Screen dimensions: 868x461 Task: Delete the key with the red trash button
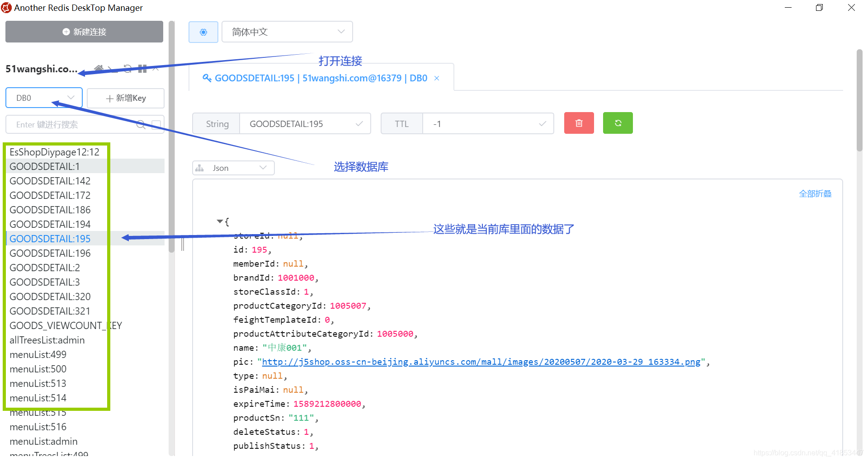(579, 123)
